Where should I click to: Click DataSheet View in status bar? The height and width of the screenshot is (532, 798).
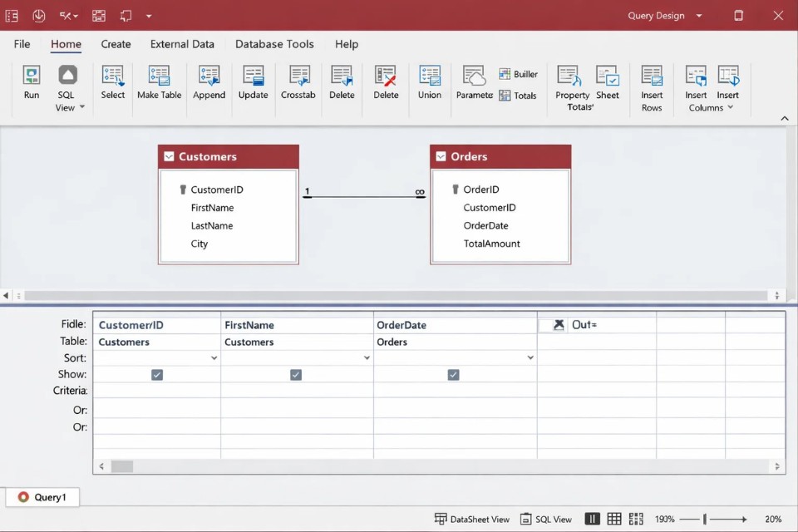coord(472,519)
